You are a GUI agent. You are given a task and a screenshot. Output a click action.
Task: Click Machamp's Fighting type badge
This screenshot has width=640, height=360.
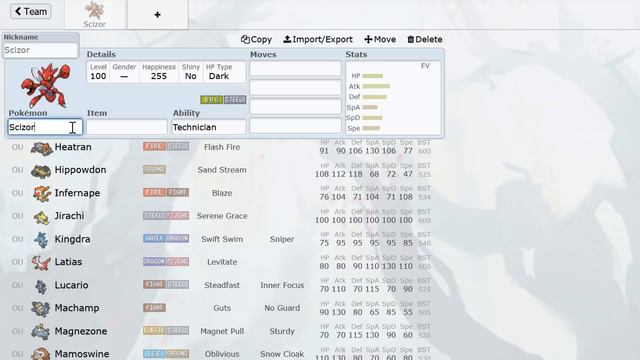coord(154,308)
